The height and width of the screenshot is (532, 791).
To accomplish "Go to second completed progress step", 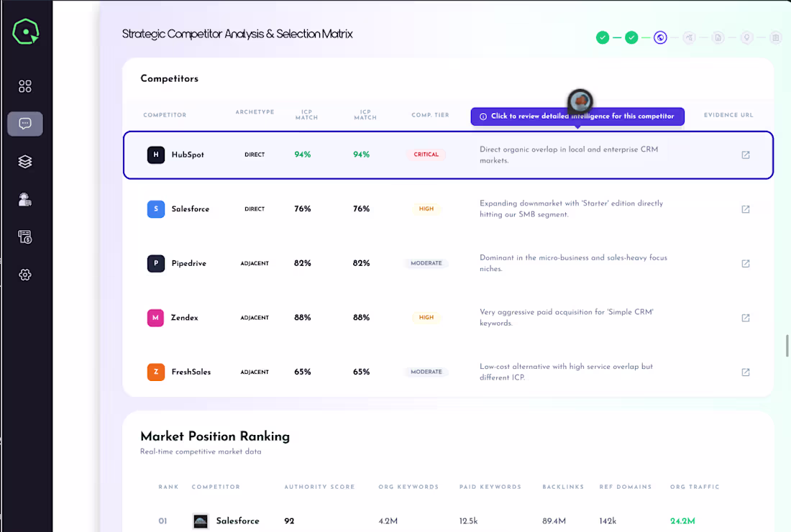I will [x=631, y=37].
